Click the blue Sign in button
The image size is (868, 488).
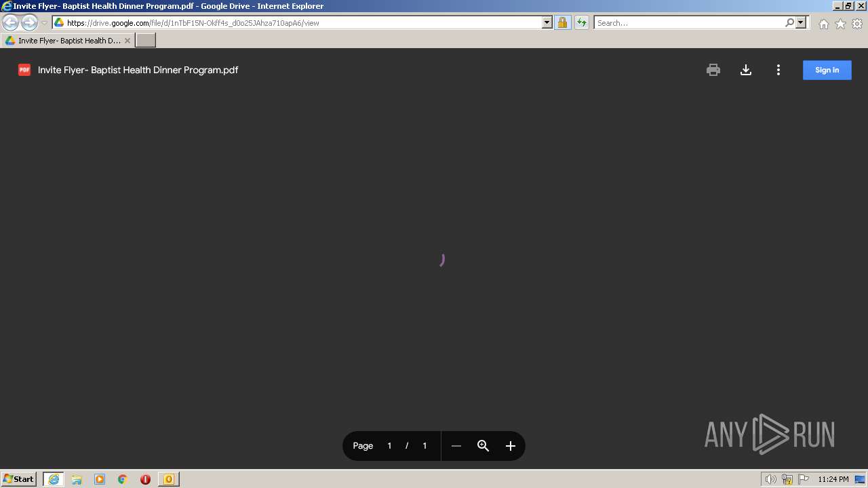(x=827, y=70)
